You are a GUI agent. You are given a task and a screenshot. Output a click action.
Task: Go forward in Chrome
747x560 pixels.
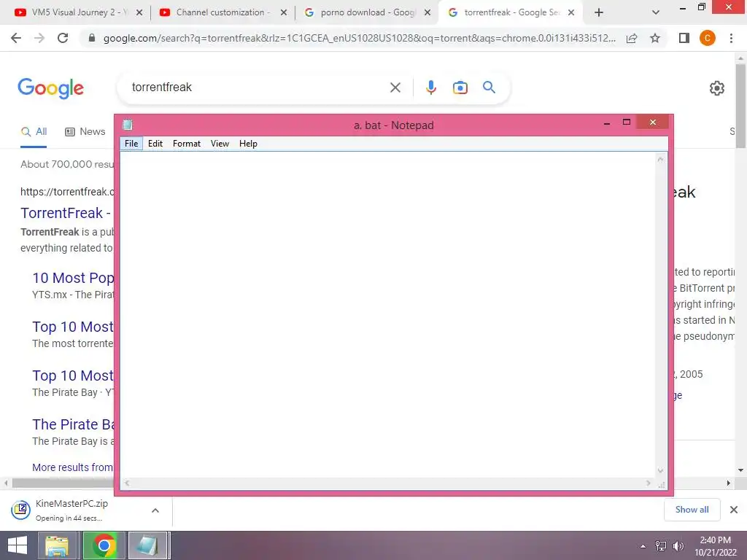pos(39,38)
